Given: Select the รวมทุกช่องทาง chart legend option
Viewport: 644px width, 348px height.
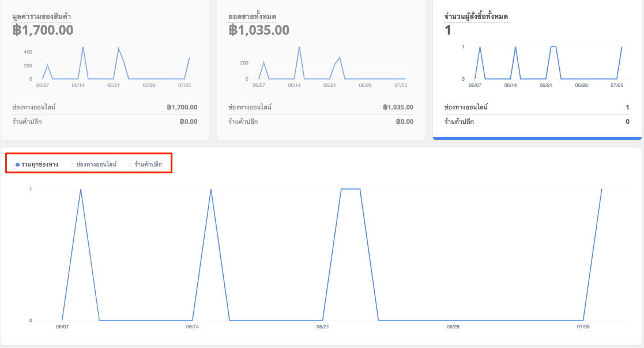Looking at the screenshot, I should coord(37,165).
